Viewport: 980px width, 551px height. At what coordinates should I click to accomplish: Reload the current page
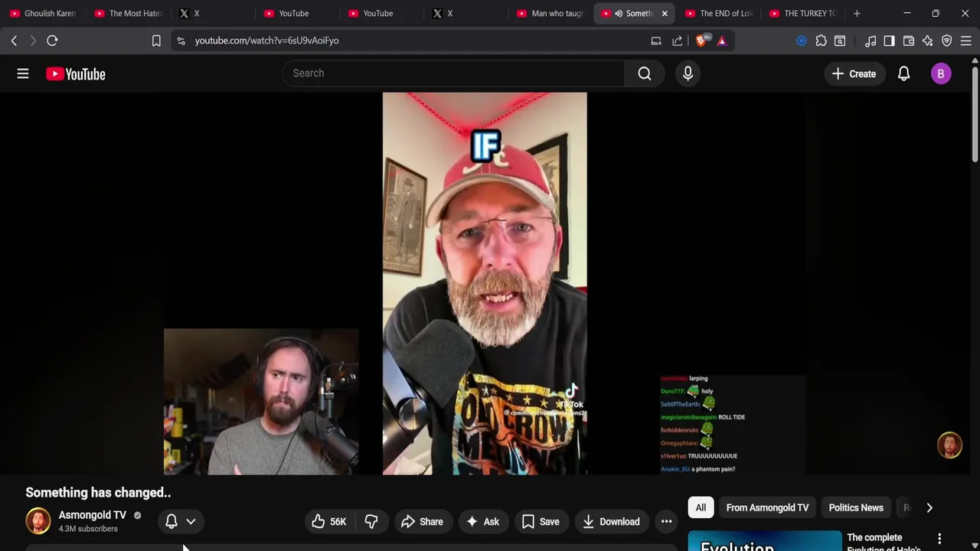(52, 41)
